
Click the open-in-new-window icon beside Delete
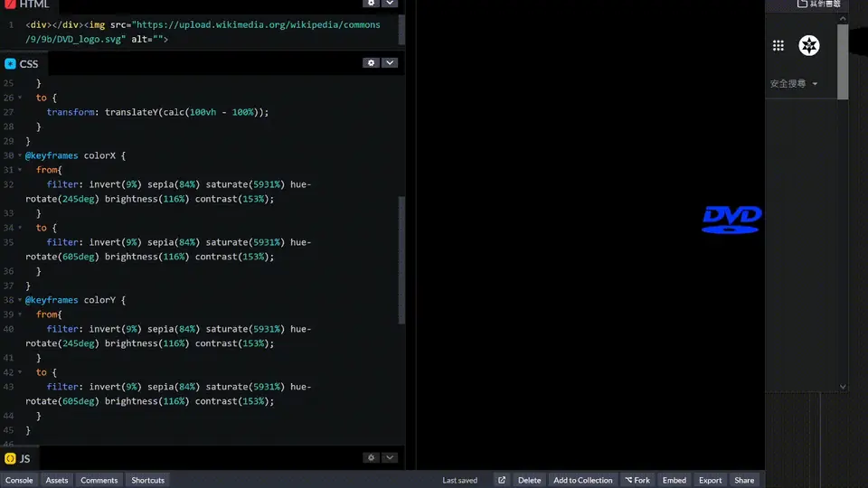(502, 480)
